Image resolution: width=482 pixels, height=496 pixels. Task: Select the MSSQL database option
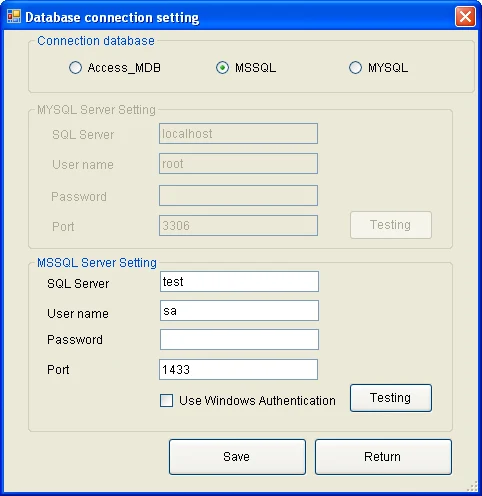click(222, 68)
